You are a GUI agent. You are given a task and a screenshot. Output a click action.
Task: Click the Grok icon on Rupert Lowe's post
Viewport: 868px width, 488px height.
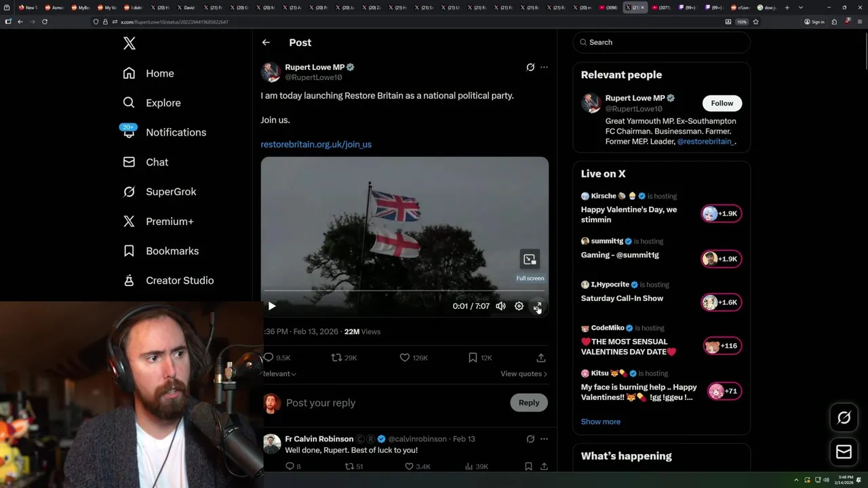click(x=530, y=67)
